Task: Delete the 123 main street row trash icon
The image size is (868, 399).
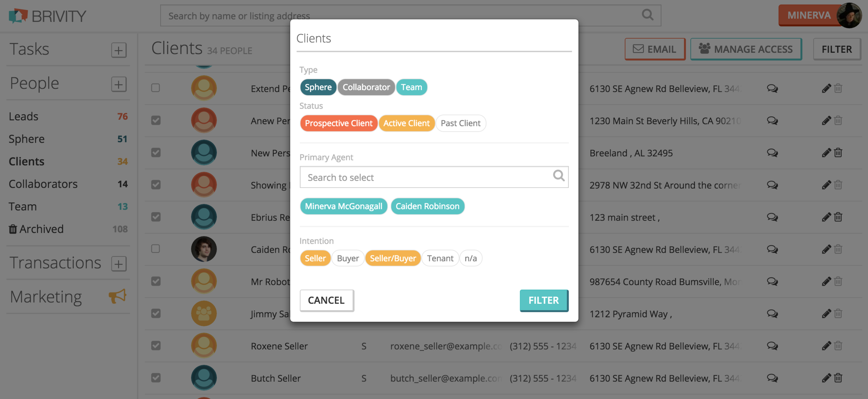Action: [x=838, y=217]
